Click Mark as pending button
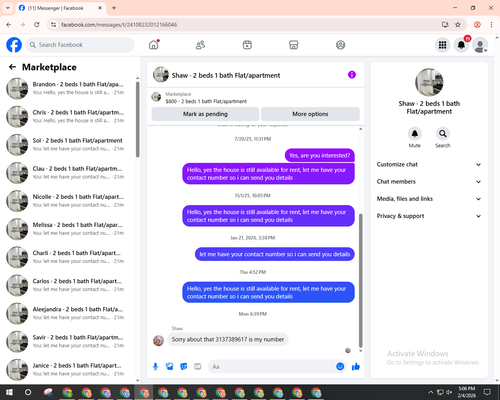This screenshot has height=400, width=500. [205, 114]
